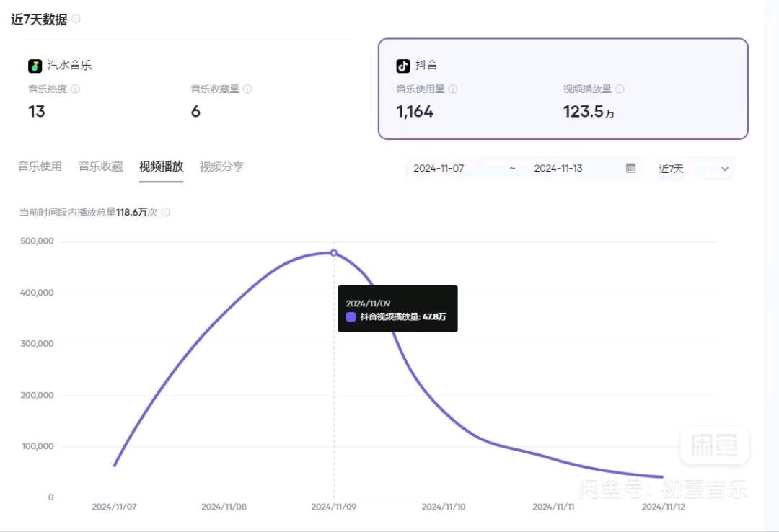
Task: Click the purple legend swatch in tooltip
Action: (351, 317)
